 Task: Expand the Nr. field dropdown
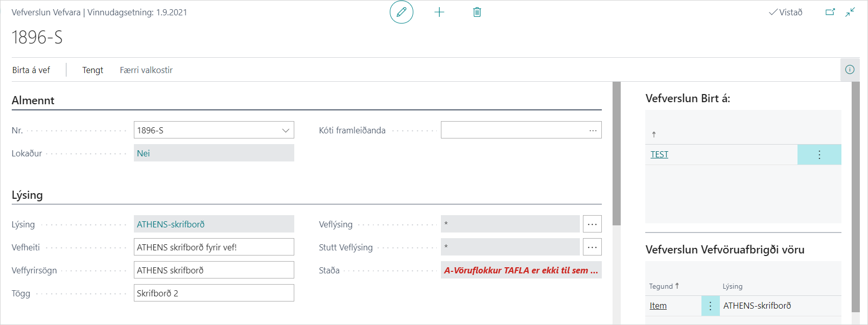(x=286, y=130)
